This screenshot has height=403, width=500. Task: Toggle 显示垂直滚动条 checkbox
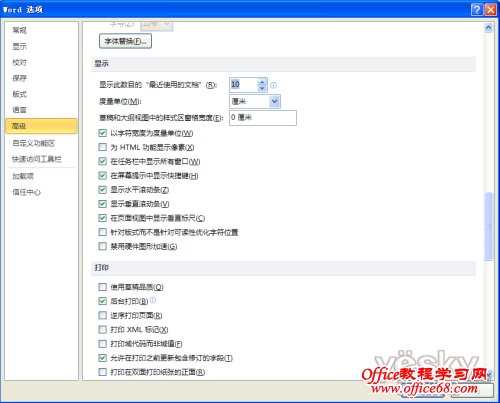point(102,204)
